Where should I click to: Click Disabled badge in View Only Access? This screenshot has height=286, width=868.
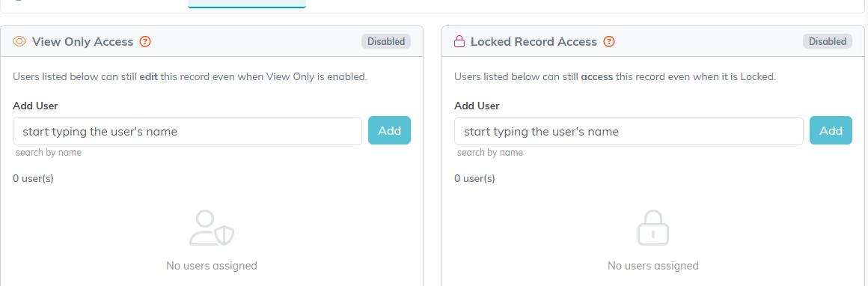tap(386, 42)
